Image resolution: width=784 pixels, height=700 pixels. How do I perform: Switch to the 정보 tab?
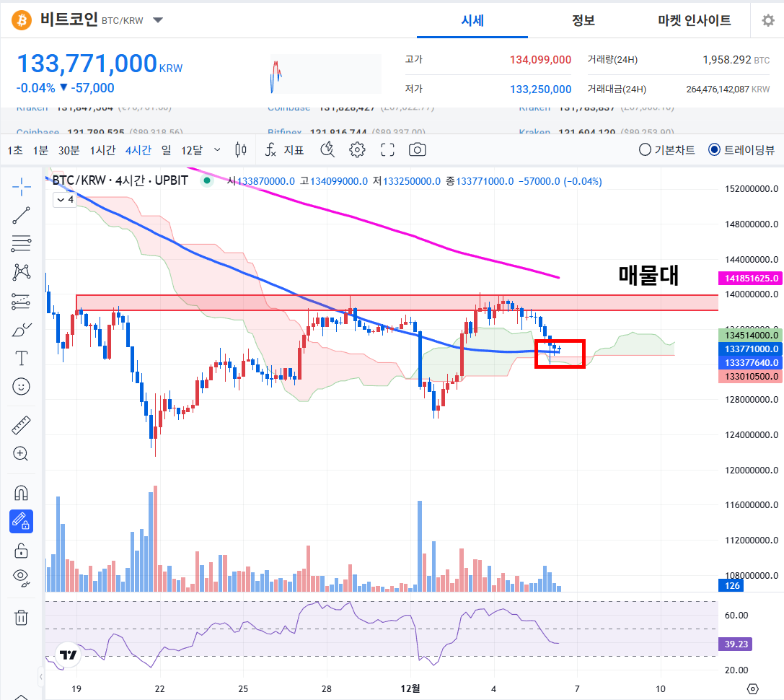[x=583, y=20]
